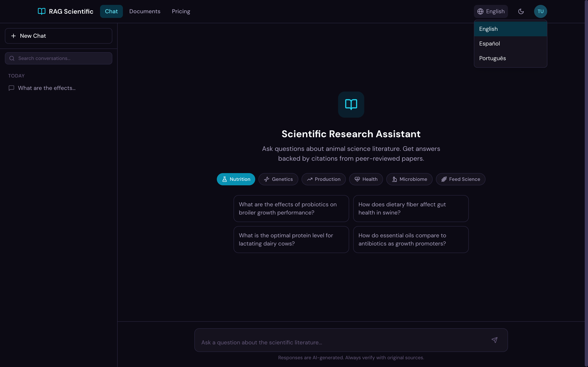Select the Nutrition flask icon pill
588x367 pixels.
[225, 179]
